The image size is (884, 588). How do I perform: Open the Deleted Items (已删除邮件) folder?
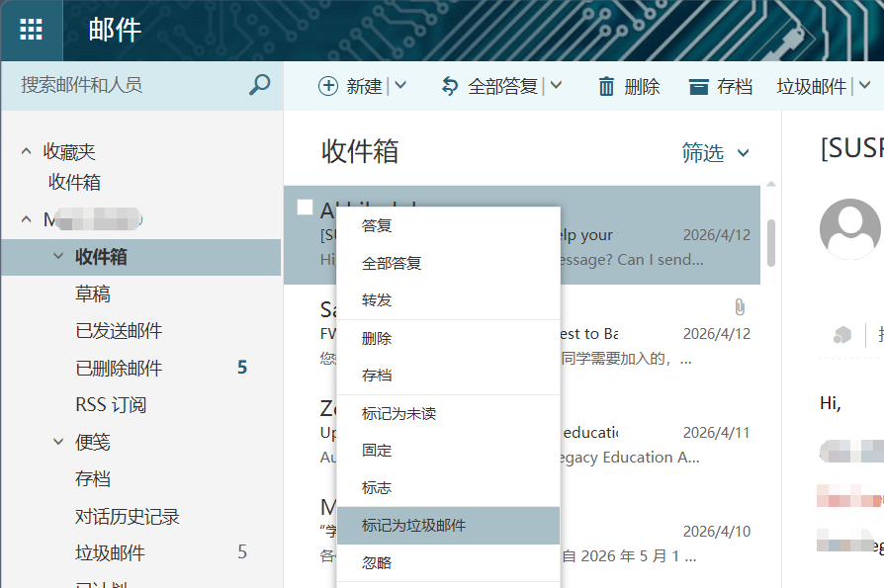(119, 369)
